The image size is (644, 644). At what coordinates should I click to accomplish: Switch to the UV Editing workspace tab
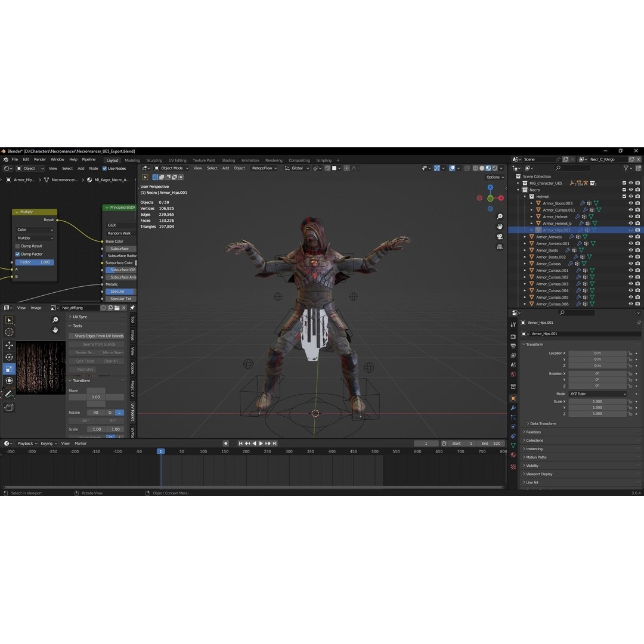coord(178,160)
